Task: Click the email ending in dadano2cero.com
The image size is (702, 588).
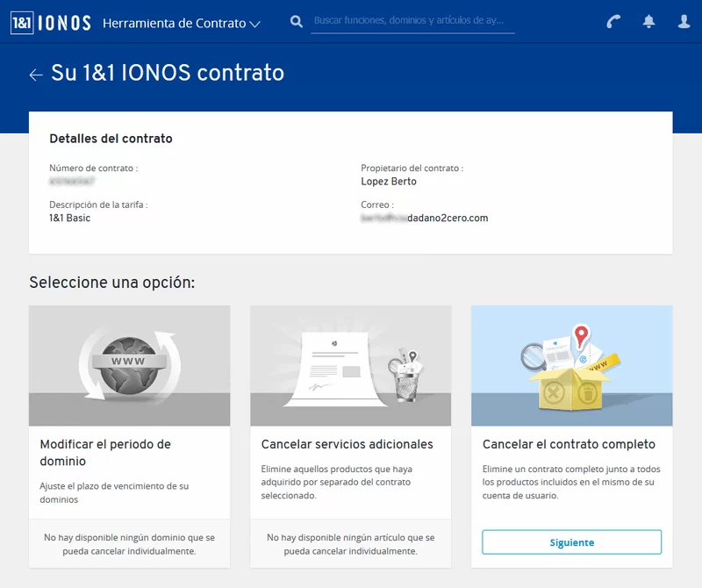Action: tap(425, 219)
